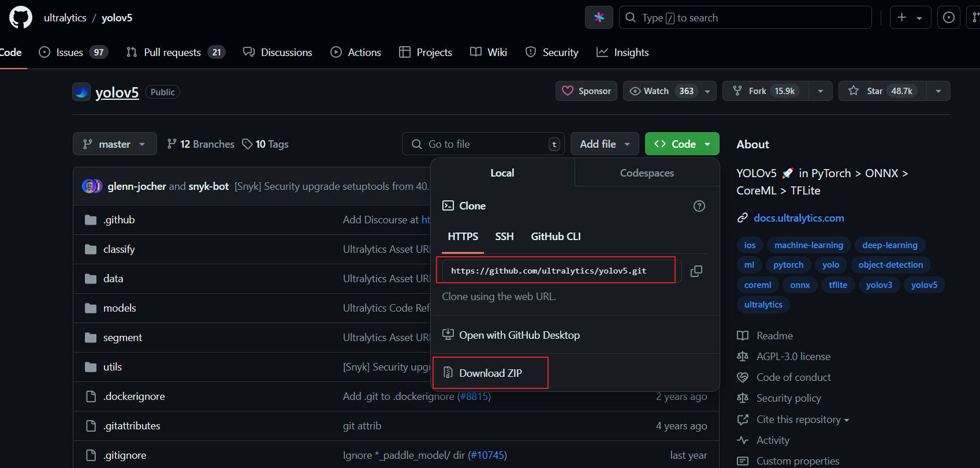Open the Actions tab
Screen dimensions: 980x468
[x=356, y=52]
